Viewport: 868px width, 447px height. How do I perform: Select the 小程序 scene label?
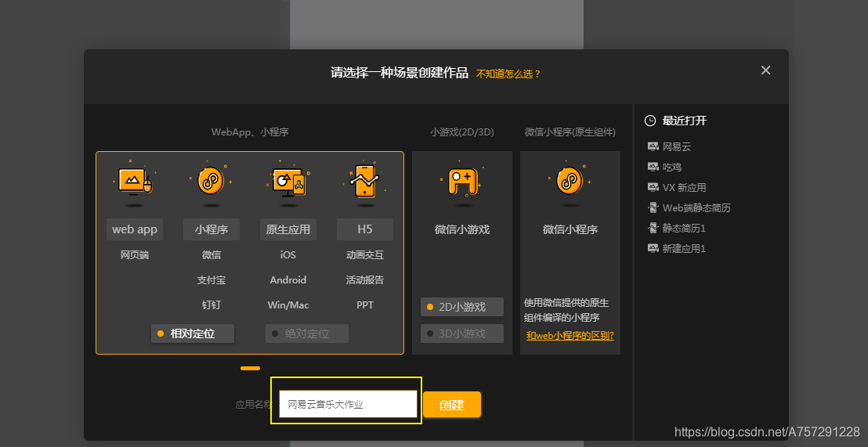point(212,229)
